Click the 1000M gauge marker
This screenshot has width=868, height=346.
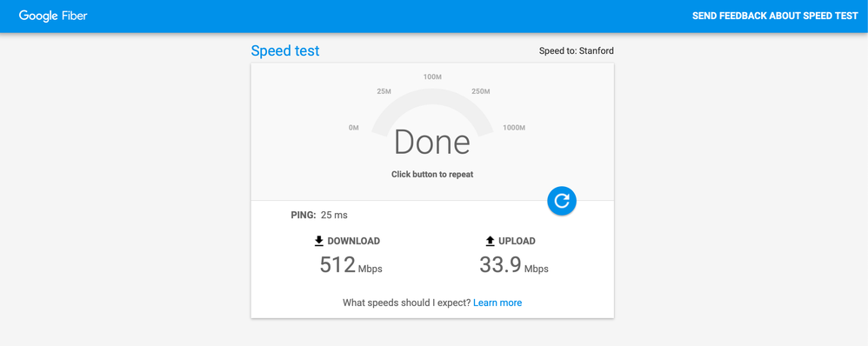514,128
